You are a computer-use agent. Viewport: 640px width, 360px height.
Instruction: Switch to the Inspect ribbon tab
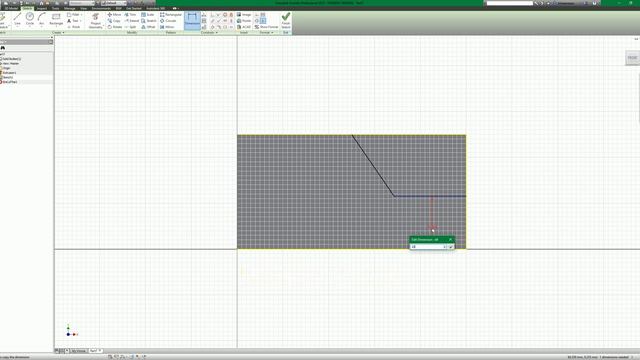coord(42,8)
